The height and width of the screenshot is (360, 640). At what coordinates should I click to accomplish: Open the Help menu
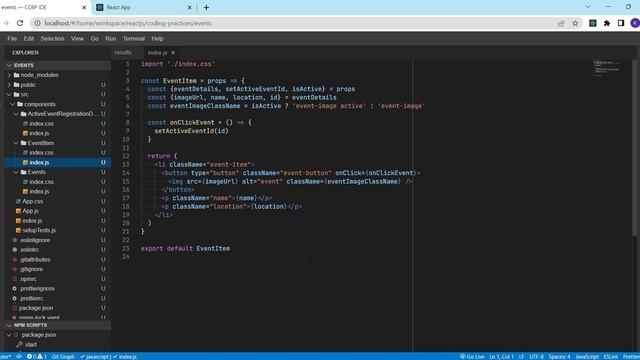click(158, 38)
